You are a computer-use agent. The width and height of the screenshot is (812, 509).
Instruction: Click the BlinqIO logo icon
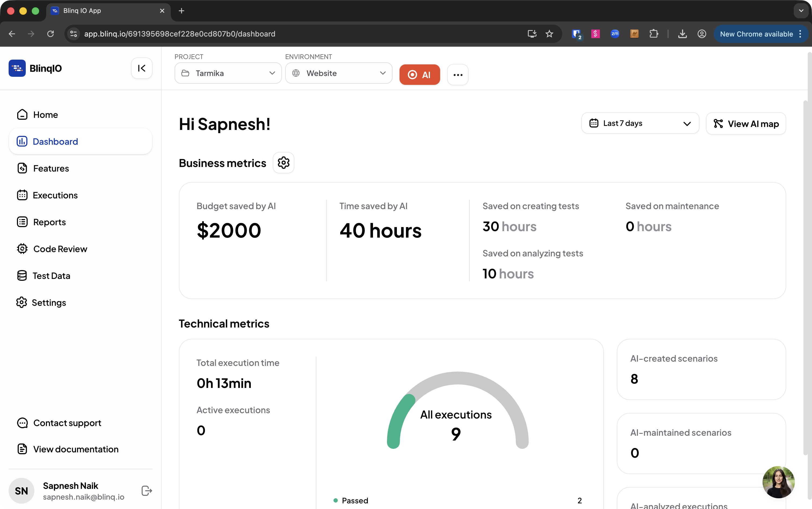click(x=17, y=68)
